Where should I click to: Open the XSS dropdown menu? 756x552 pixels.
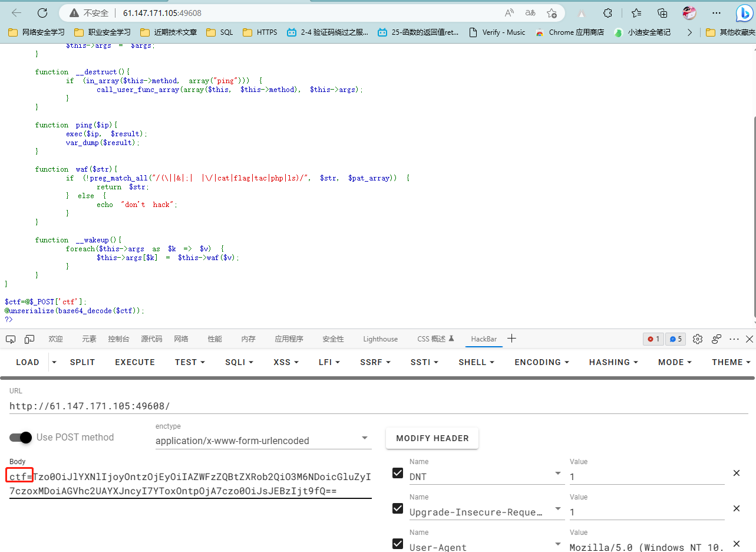click(x=286, y=362)
